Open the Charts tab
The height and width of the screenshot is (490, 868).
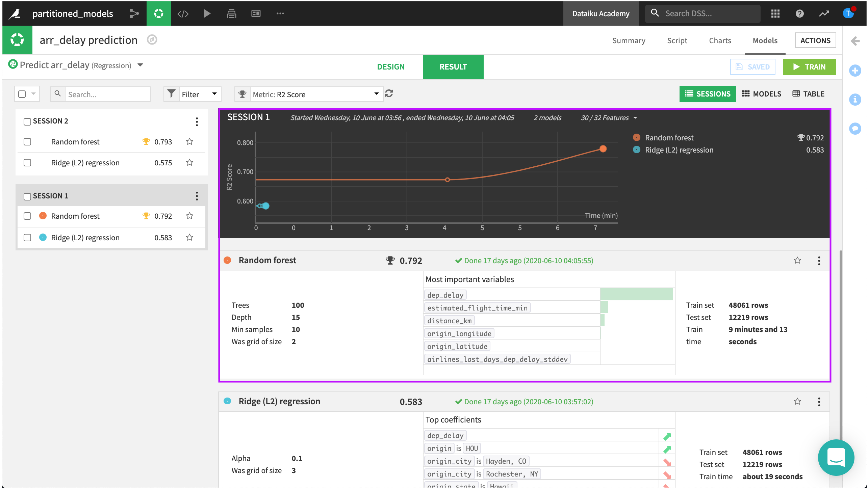point(720,40)
